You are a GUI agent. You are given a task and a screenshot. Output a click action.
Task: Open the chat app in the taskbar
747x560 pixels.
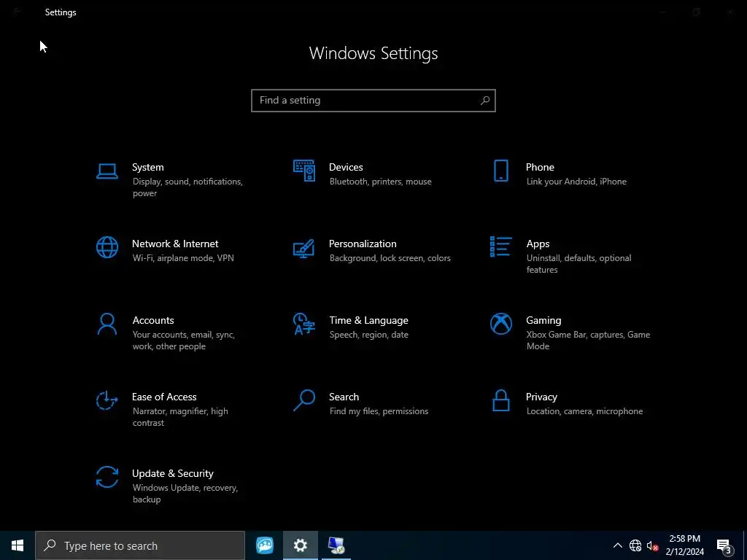coord(265,545)
